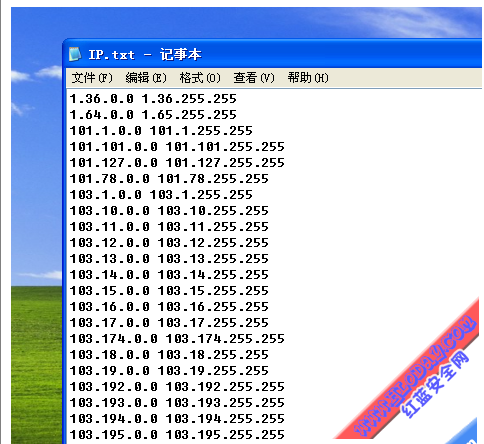Viewport: 484px width, 444px height.
Task: Click the IP.txt - 记事本 title bar
Action: [x=272, y=54]
